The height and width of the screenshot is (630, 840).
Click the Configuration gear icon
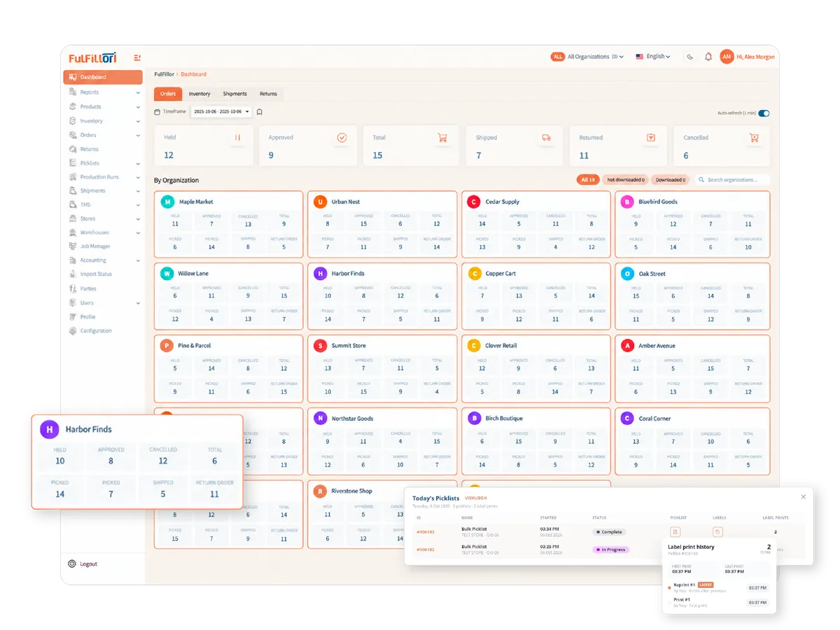point(73,330)
